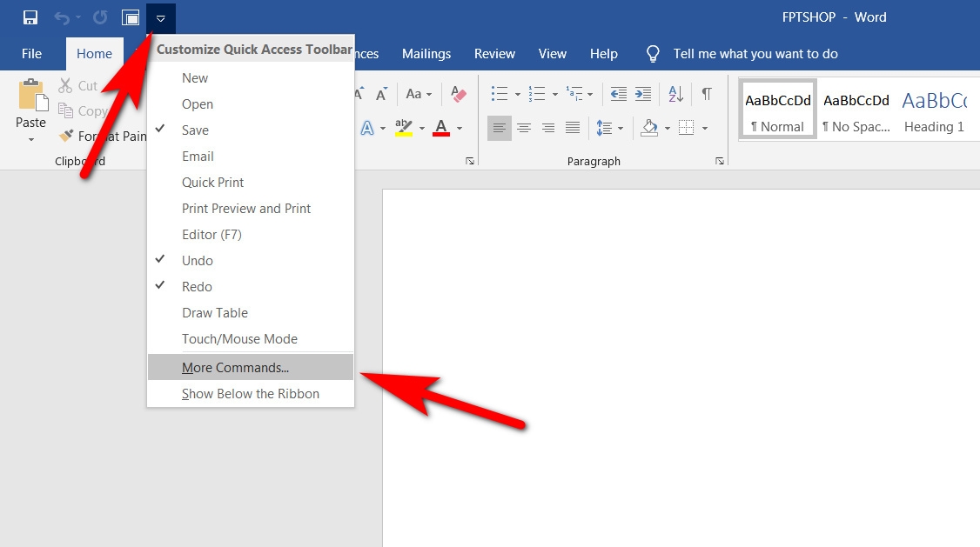Viewport: 980px width, 547px height.
Task: Open the Borders dropdown arrow
Action: (703, 128)
